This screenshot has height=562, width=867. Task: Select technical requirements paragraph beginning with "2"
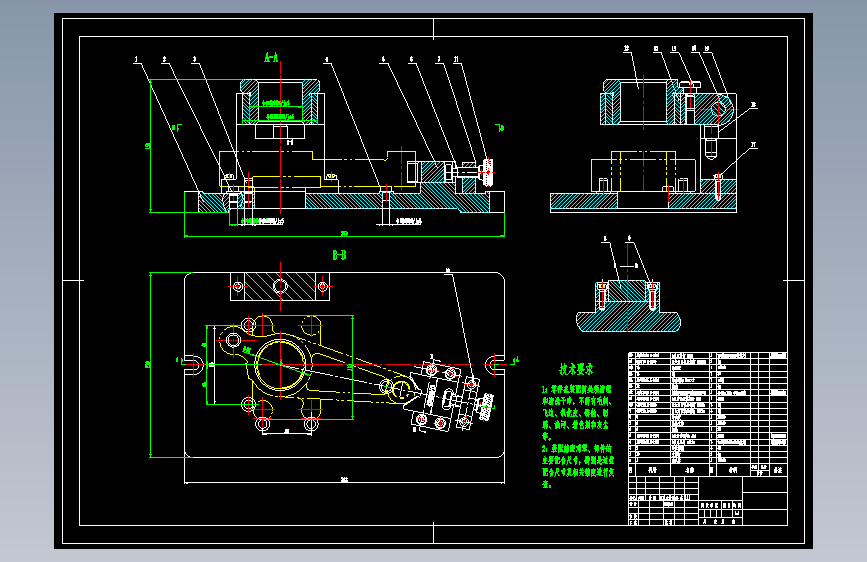[x=578, y=466]
